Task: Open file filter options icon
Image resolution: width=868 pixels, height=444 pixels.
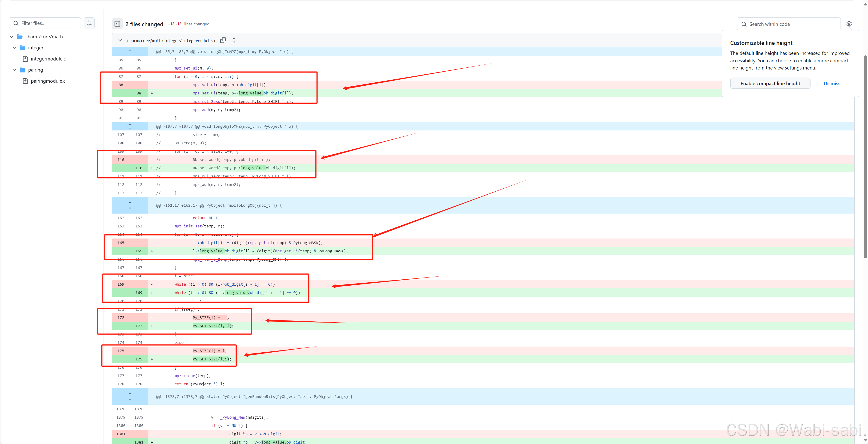Action: tap(89, 23)
